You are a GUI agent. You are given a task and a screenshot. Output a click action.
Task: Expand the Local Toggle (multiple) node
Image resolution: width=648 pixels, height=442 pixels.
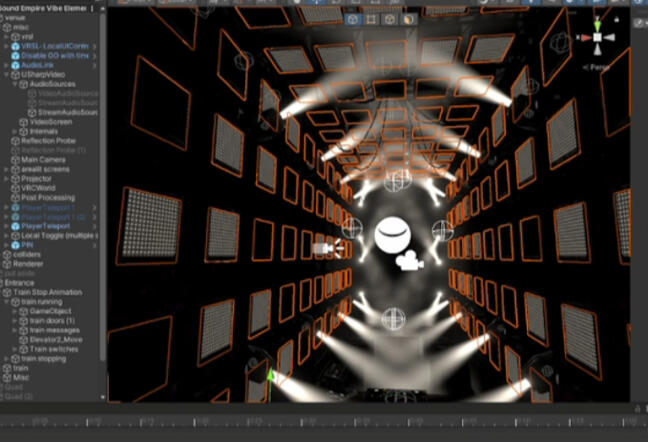pos(6,236)
